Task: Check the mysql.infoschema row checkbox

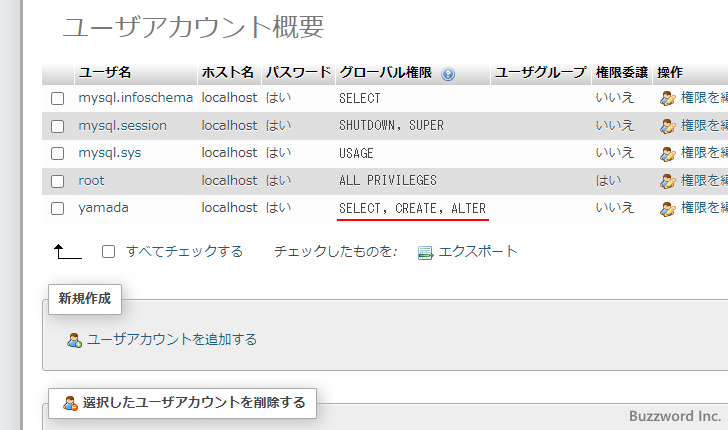Action: (x=58, y=99)
